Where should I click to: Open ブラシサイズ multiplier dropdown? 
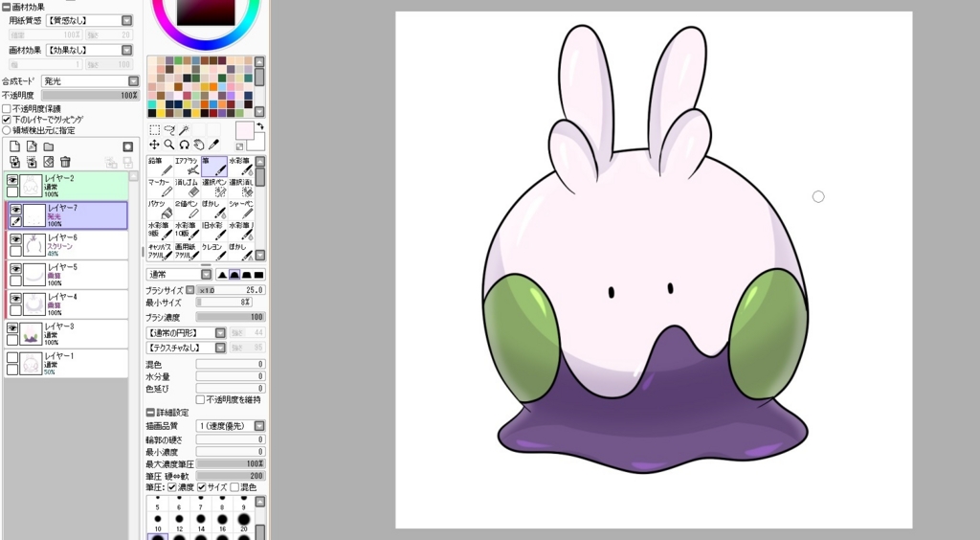coord(190,290)
